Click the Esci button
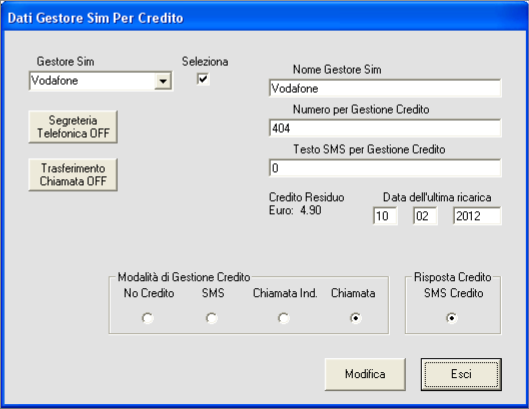The height and width of the screenshot is (409, 529). click(x=461, y=374)
